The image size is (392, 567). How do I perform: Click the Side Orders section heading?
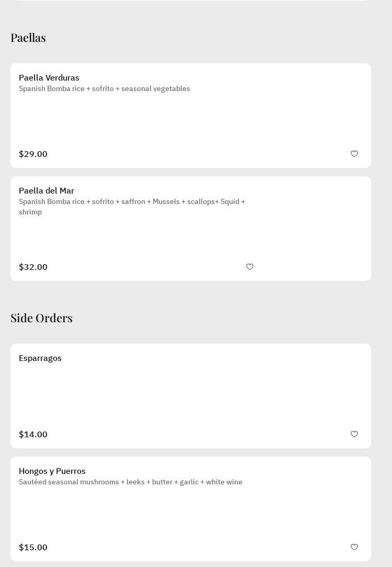(41, 318)
